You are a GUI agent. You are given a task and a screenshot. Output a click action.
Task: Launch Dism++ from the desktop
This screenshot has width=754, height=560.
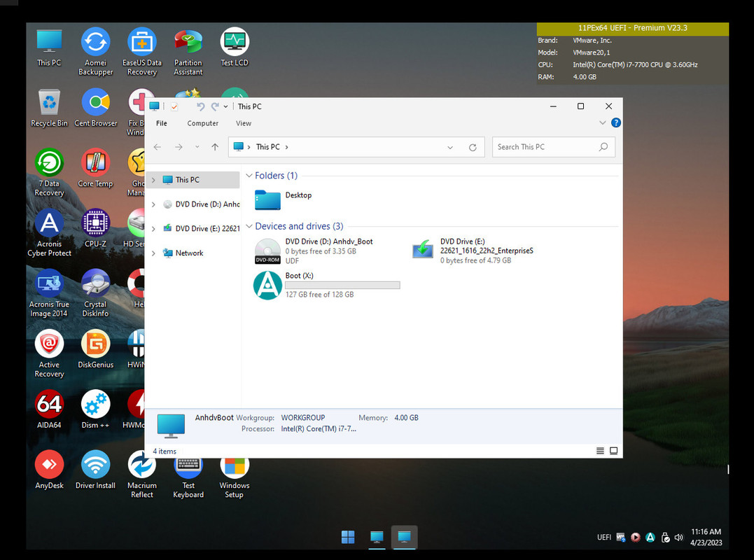(x=95, y=409)
